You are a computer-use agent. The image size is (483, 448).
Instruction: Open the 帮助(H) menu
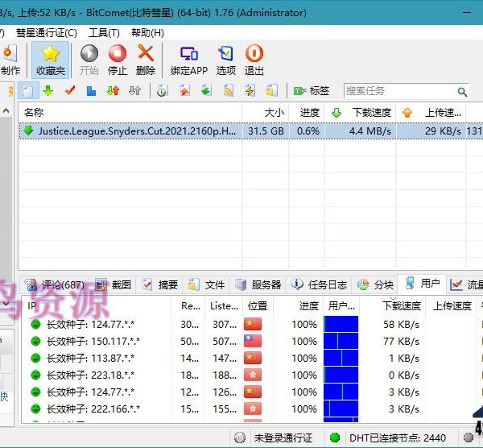pos(147,33)
